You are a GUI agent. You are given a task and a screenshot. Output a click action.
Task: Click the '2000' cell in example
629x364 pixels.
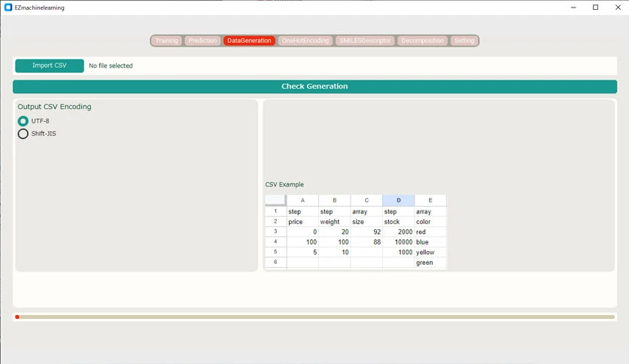pyautogui.click(x=398, y=232)
